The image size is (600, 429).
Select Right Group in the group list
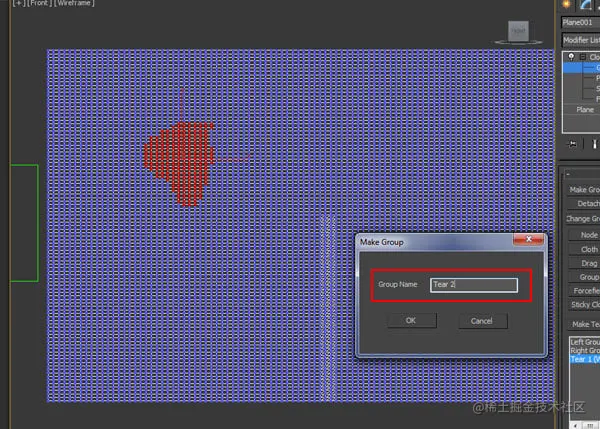[x=585, y=351]
